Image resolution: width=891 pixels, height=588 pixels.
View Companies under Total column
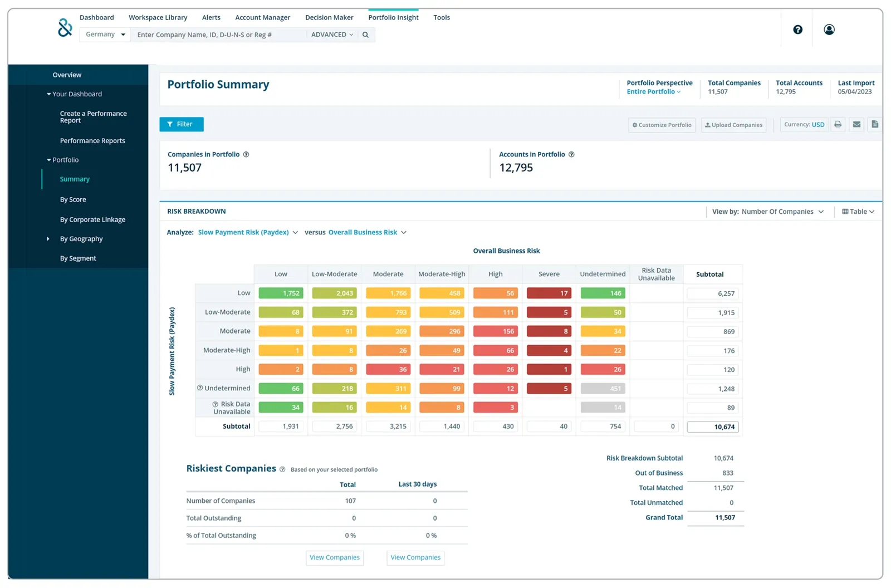tap(335, 557)
